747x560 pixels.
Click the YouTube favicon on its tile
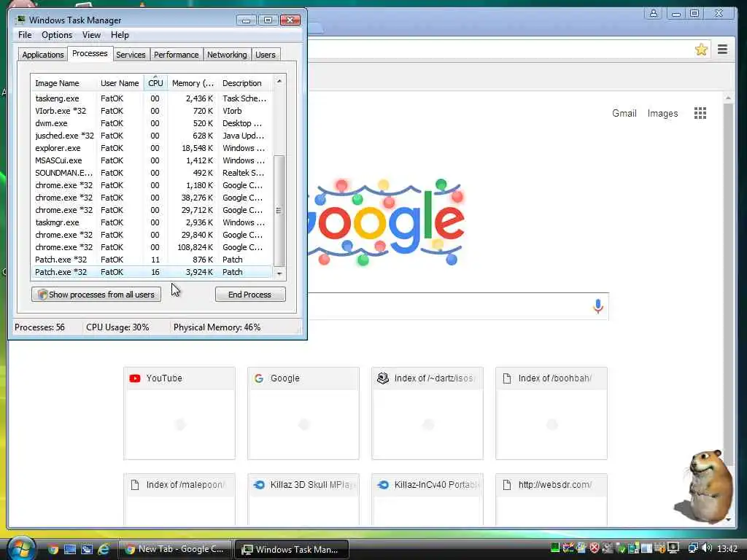click(135, 378)
